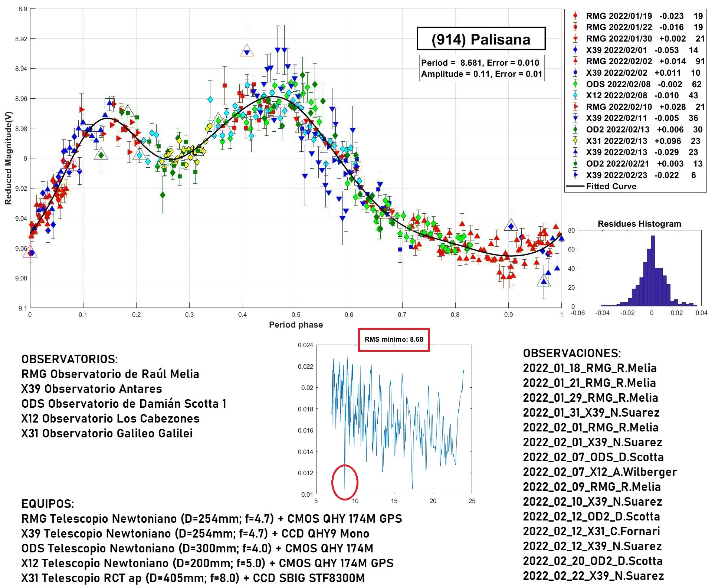
Task: Click the (914) Palisana title box
Action: tap(481, 39)
